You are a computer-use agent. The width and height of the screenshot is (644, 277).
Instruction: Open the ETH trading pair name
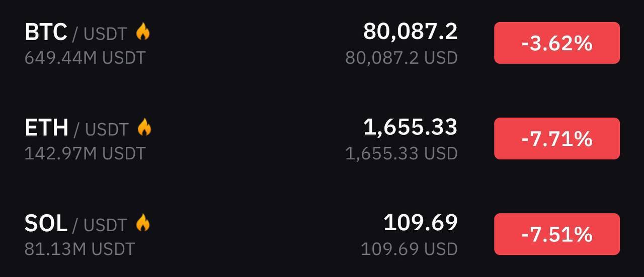[x=76, y=128]
